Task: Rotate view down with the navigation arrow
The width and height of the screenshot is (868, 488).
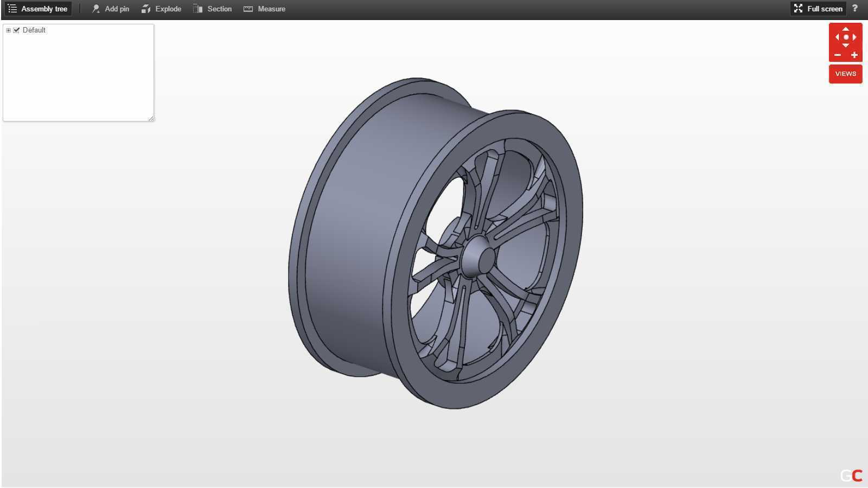Action: pyautogui.click(x=846, y=46)
